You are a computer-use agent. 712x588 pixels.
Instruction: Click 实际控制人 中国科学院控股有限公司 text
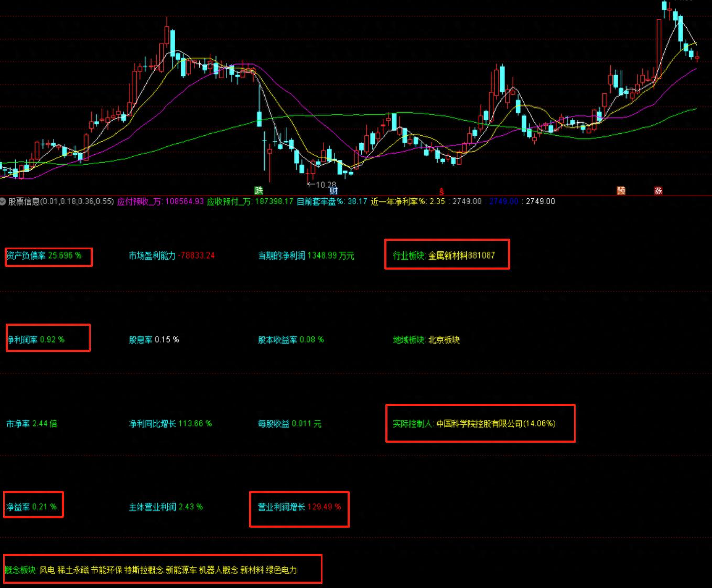pos(474,423)
